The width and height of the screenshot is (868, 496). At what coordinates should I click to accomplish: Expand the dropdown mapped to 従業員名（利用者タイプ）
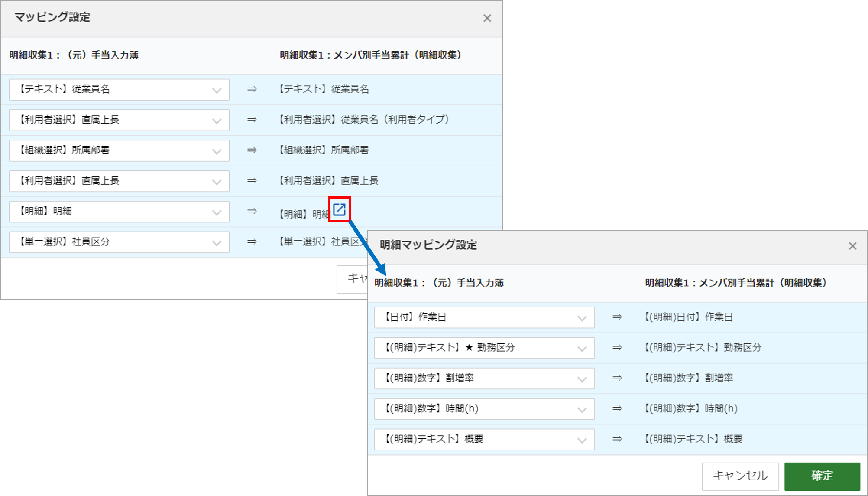(119, 120)
